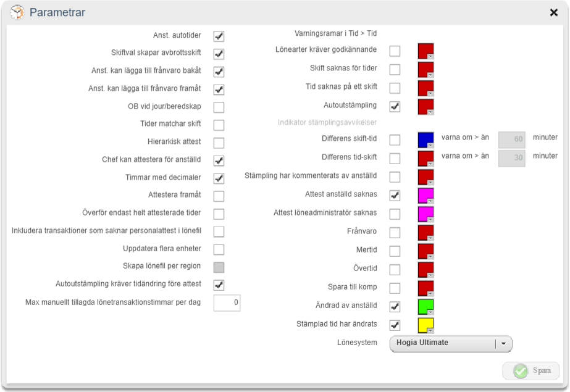Click the 60 minuter threshold field

[512, 140]
